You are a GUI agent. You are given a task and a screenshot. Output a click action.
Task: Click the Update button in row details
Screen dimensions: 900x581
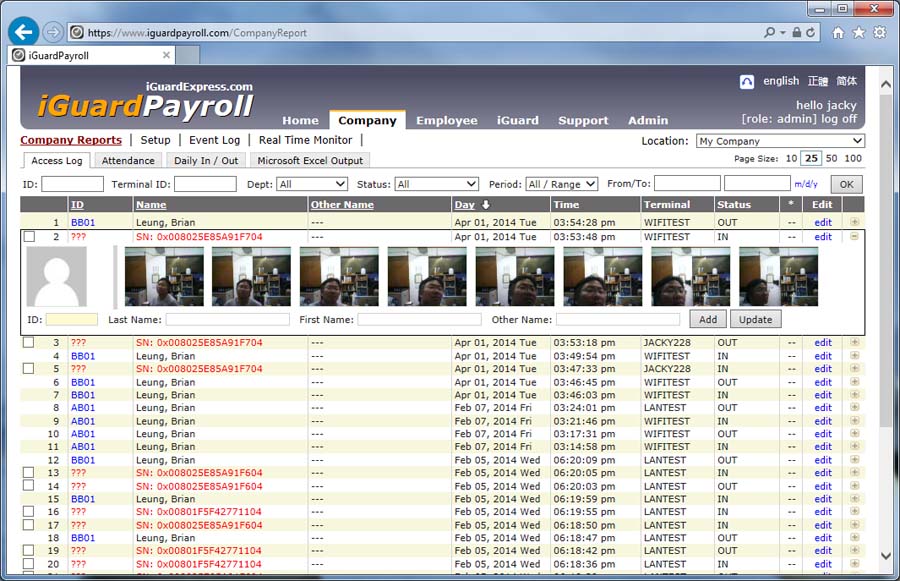tap(755, 320)
